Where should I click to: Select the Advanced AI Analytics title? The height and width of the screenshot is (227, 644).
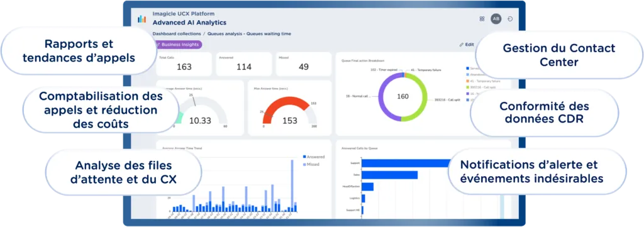189,23
